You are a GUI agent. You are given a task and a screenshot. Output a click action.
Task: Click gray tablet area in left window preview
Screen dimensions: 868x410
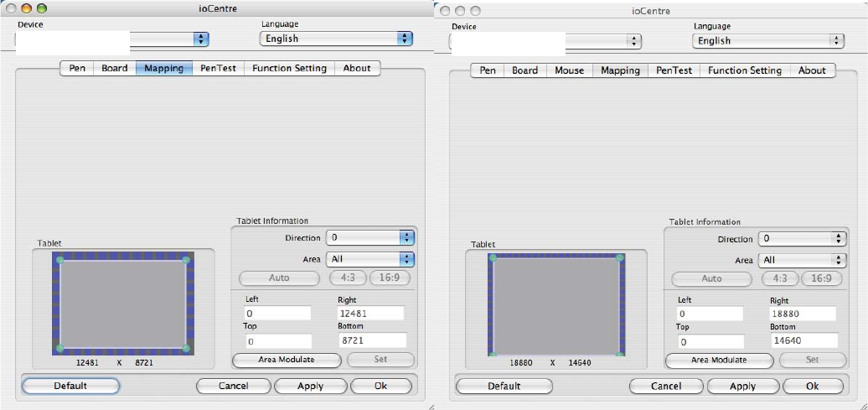coord(123,304)
